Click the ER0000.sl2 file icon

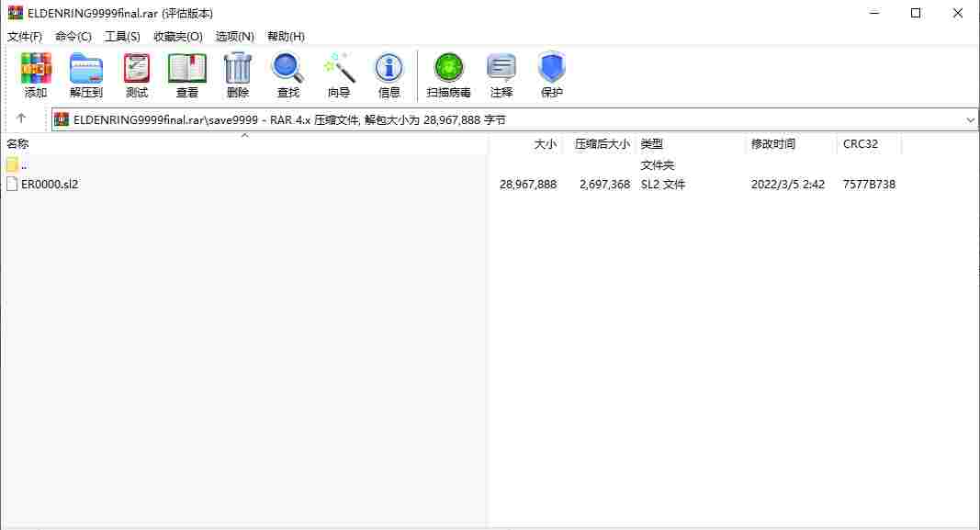point(12,185)
